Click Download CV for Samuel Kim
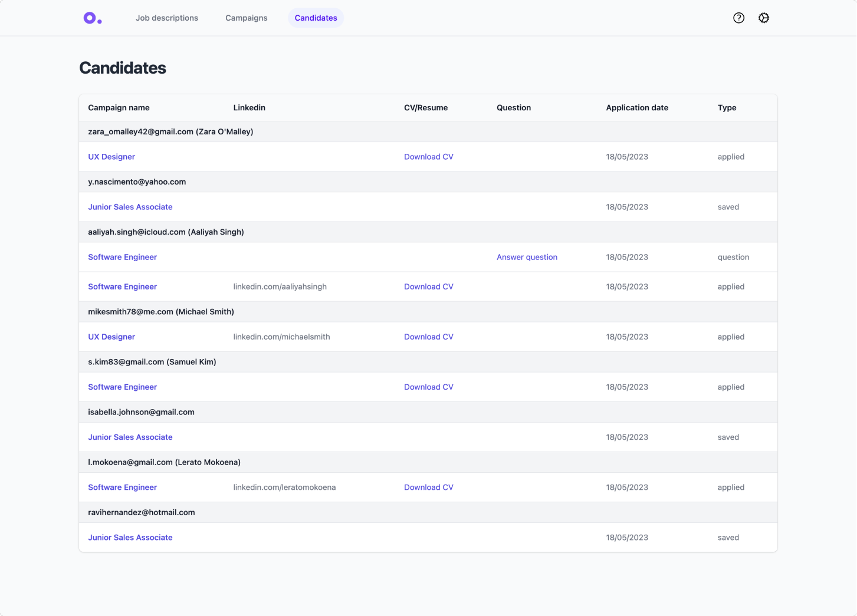 pyautogui.click(x=429, y=387)
